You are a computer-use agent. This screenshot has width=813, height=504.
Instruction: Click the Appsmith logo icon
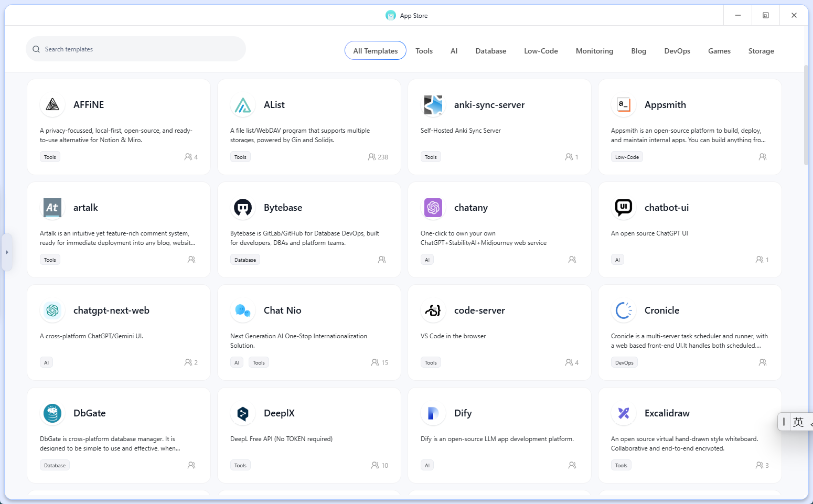coord(624,105)
